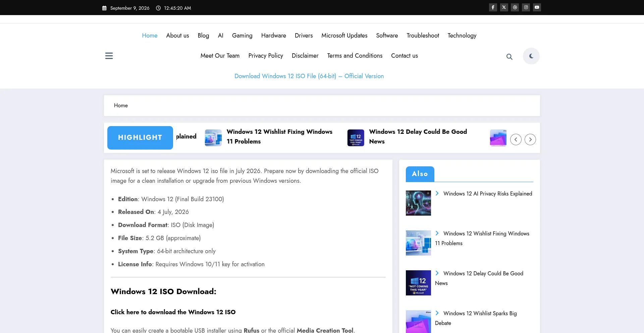Click highlight thumbnail for Delay Could Be Good News
Screen dimensions: 644x333
click(356, 137)
